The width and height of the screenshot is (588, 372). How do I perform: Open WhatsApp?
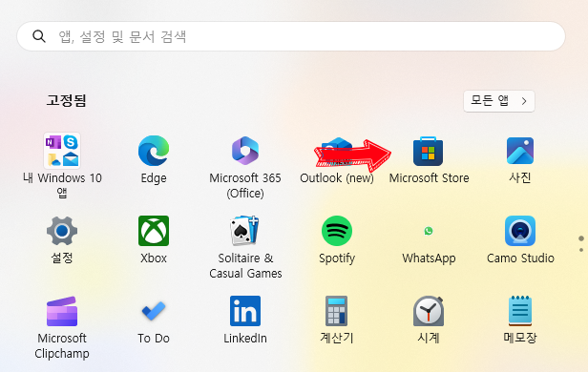(429, 231)
